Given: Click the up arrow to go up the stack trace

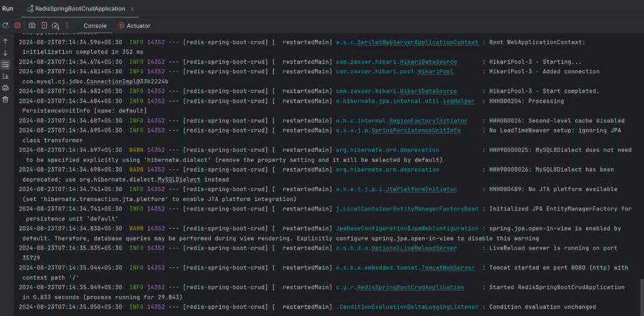Looking at the screenshot, I should tap(5, 41).
